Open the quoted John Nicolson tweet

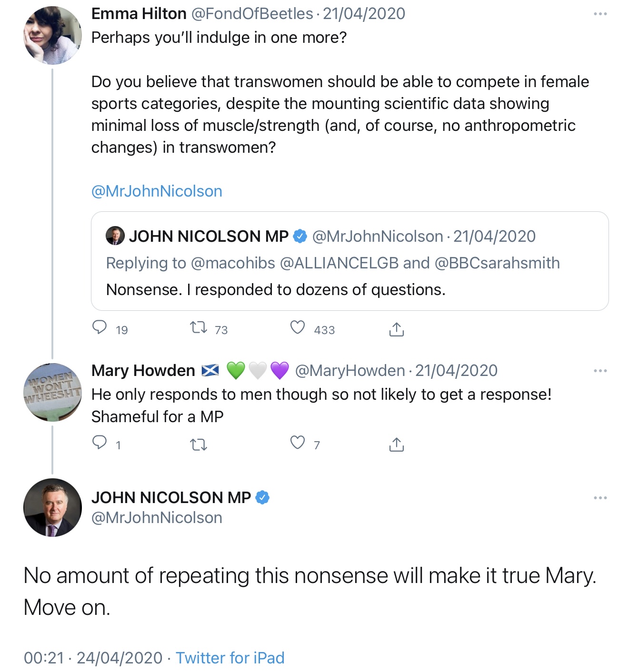click(x=349, y=276)
